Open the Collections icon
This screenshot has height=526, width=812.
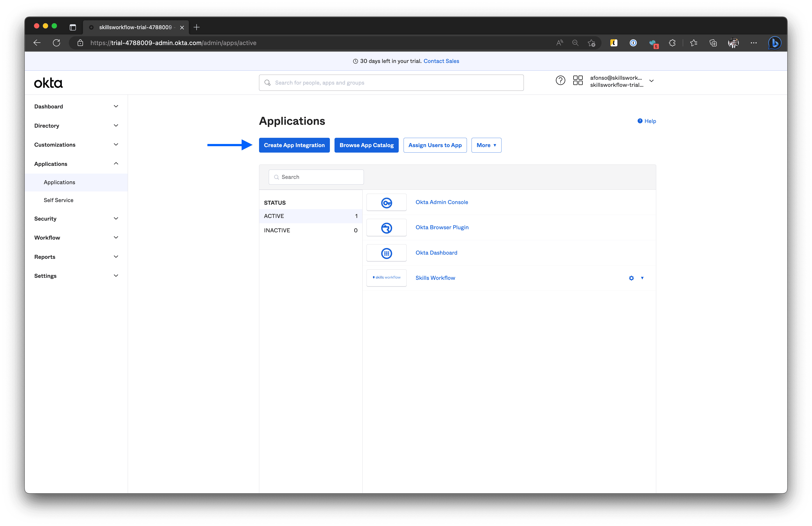pyautogui.click(x=713, y=43)
